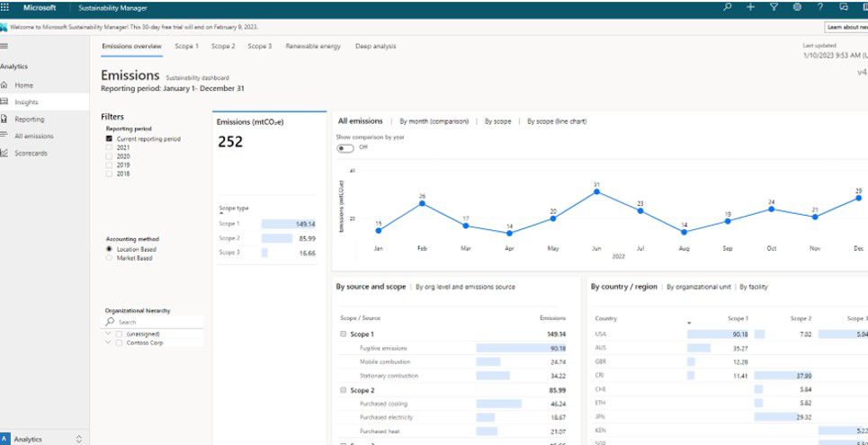Switch to the Renewable energy tab
The image size is (868, 445).
tap(313, 46)
